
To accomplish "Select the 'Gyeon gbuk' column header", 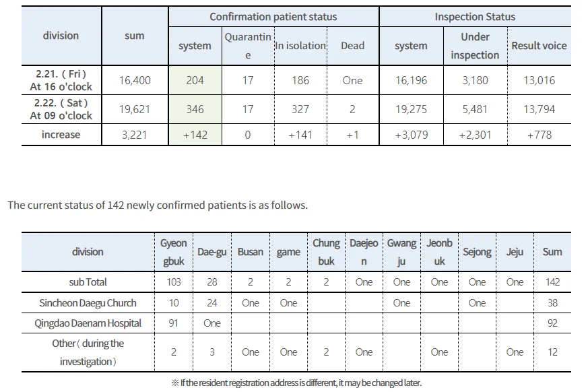I will 174,252.
